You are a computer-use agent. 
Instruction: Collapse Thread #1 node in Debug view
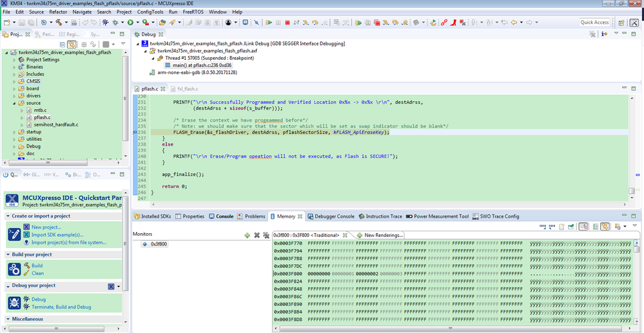click(153, 59)
